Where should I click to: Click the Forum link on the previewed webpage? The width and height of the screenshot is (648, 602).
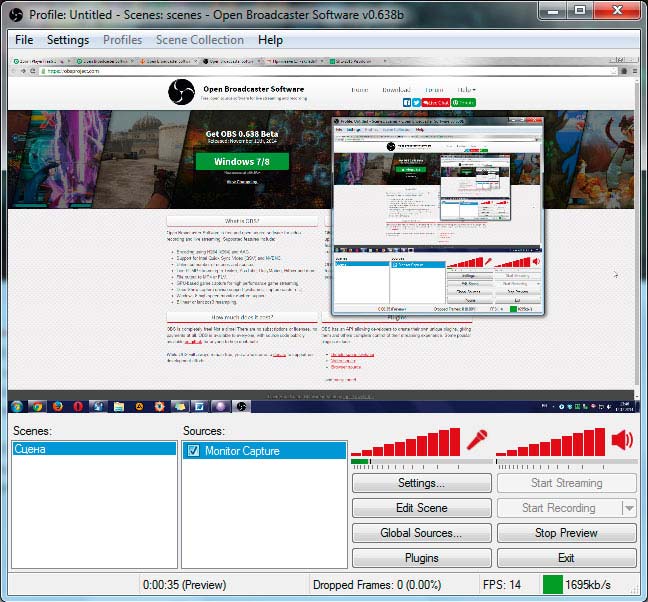click(x=434, y=90)
